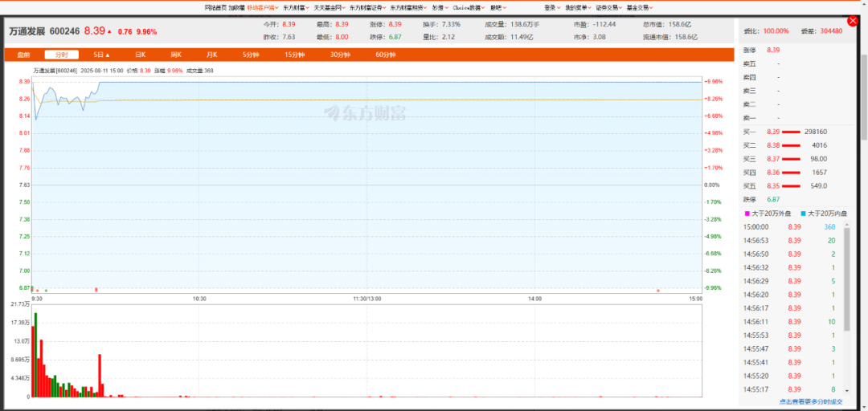Select the 15分钟 chart tab
The image size is (868, 411).
293,55
